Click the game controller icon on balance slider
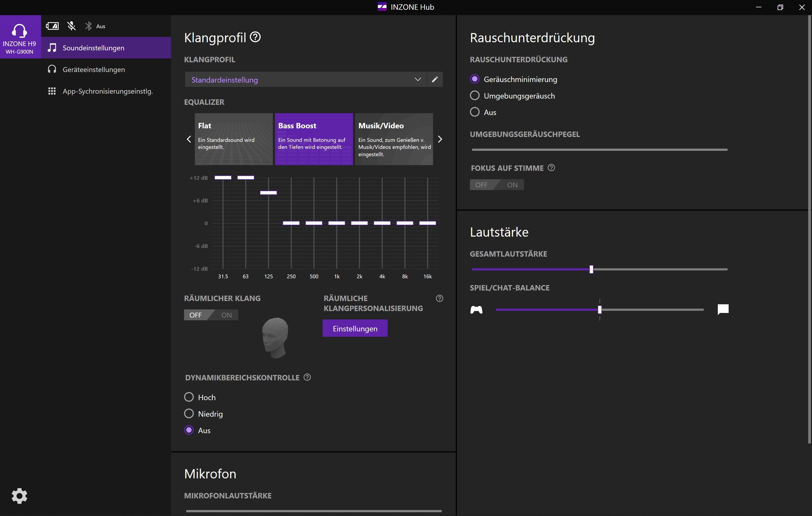 point(476,309)
